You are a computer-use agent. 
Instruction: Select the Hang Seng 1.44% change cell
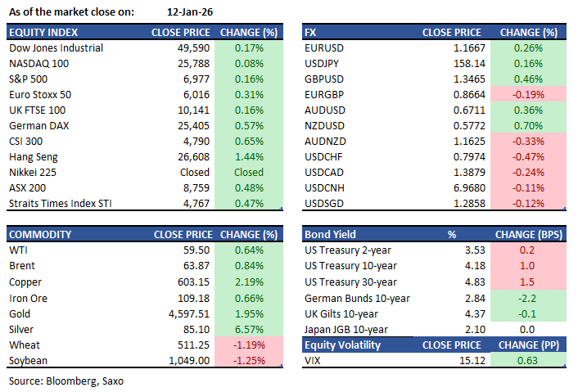249,157
